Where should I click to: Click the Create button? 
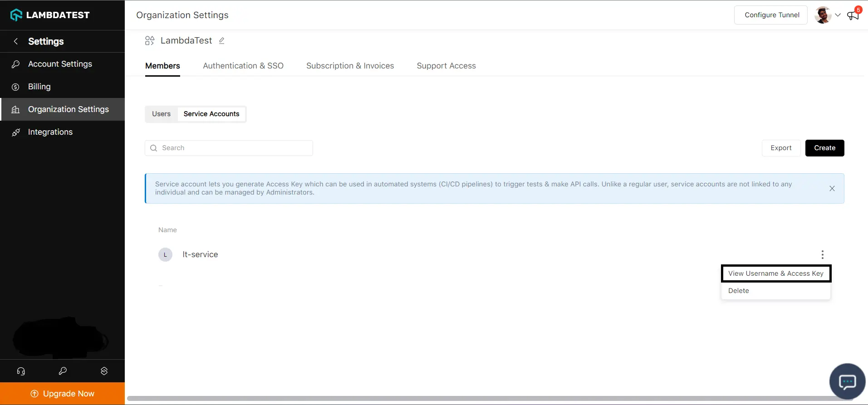pos(824,148)
